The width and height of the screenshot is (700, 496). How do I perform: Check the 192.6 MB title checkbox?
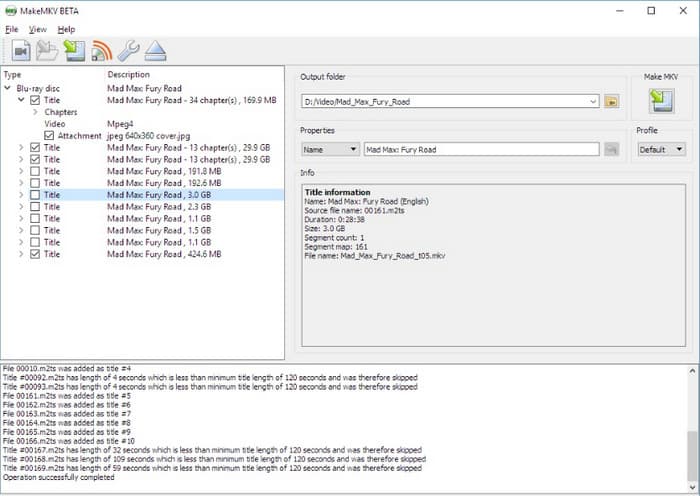pos(35,183)
